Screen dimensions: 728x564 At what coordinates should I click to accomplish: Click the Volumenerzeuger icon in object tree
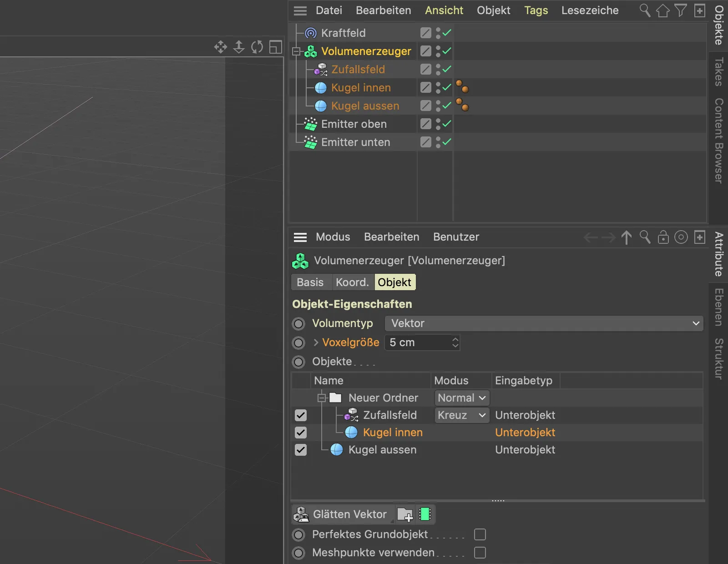pos(311,51)
